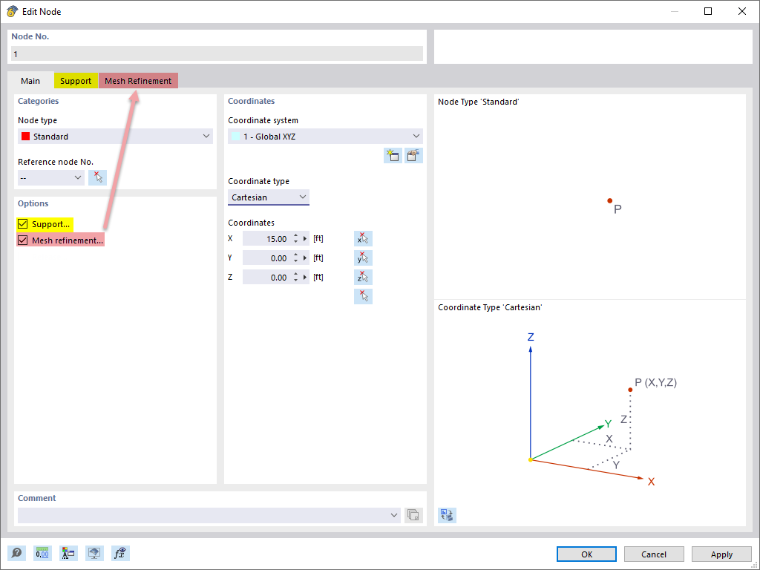Click the Node No. field

pyautogui.click(x=217, y=53)
